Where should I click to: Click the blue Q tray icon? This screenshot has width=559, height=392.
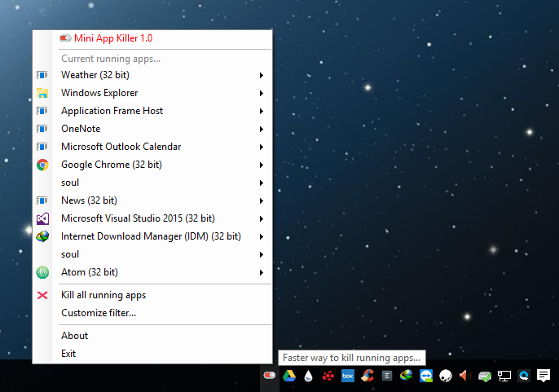(x=524, y=376)
